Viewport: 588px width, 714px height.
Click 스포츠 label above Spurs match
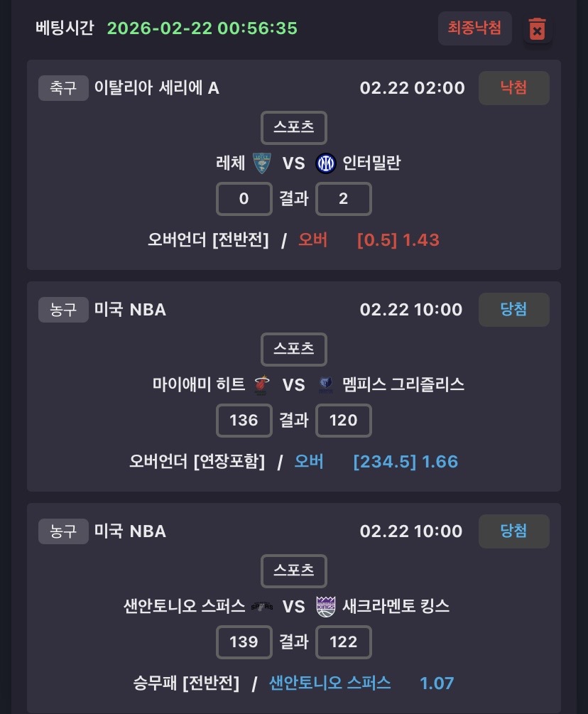pyautogui.click(x=294, y=571)
